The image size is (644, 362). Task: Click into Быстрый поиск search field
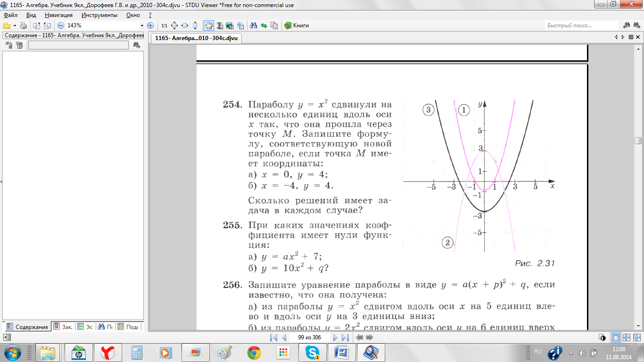(x=582, y=25)
